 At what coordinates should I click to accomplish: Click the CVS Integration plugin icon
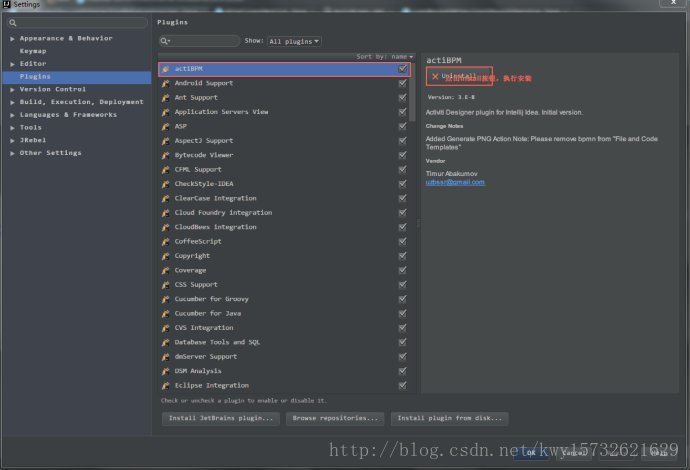pyautogui.click(x=165, y=328)
